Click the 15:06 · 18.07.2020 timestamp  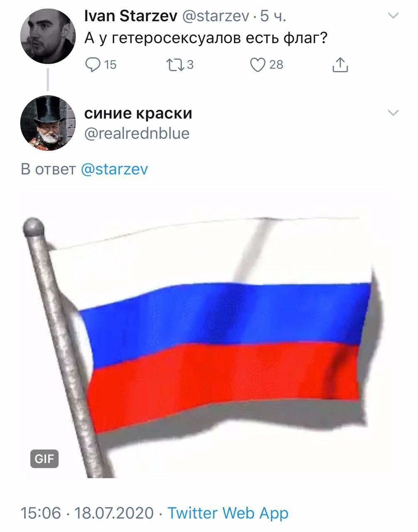[x=87, y=513]
